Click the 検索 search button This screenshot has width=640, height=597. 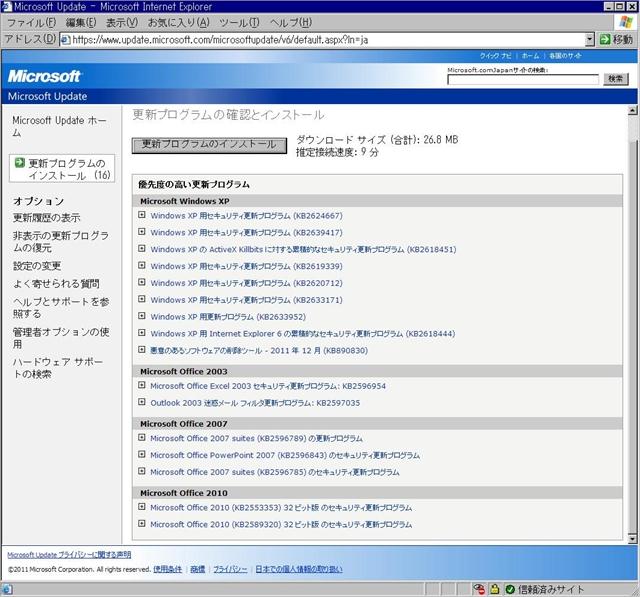point(616,79)
